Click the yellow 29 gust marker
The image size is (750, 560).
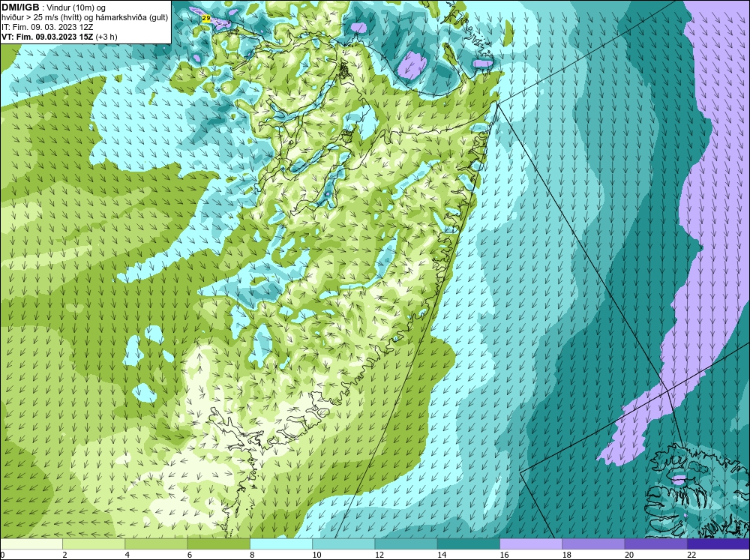[206, 18]
